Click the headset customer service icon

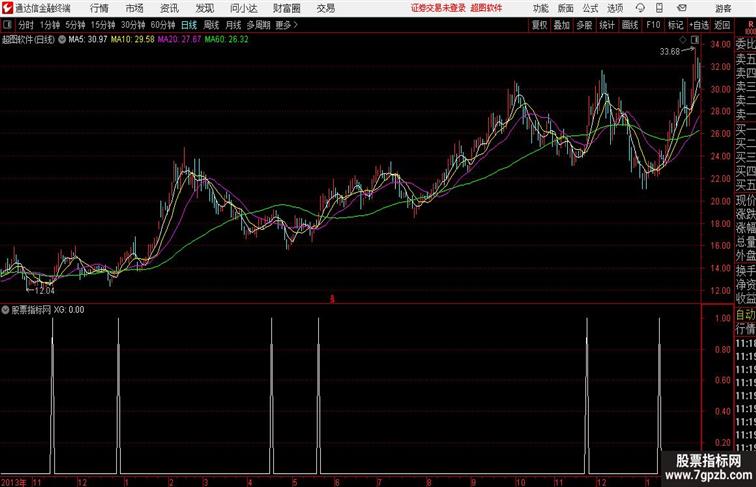[640, 8]
